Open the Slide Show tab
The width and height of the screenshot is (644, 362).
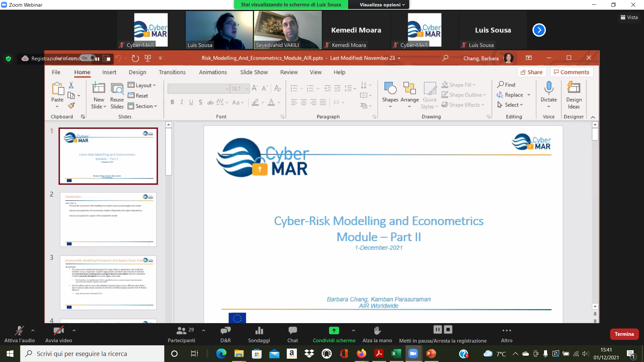[x=254, y=72]
